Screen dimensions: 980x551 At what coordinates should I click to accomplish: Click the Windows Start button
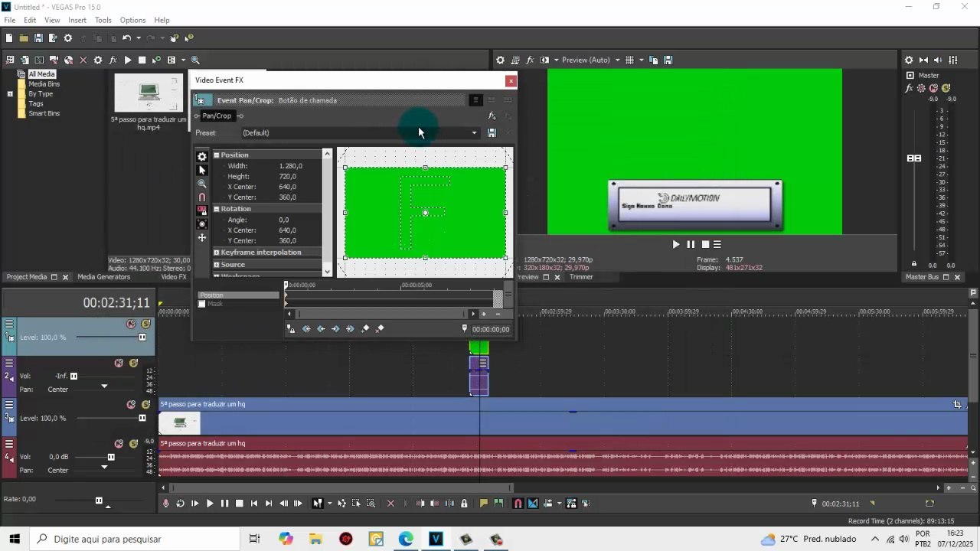[x=15, y=540]
